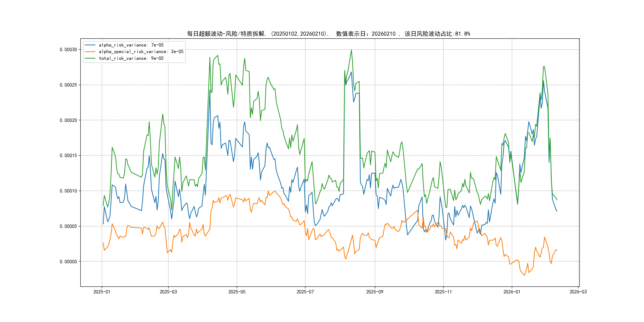Click the orange alpha_special_risk_variance legend line
This screenshot has height=322, width=644.
pos(90,52)
